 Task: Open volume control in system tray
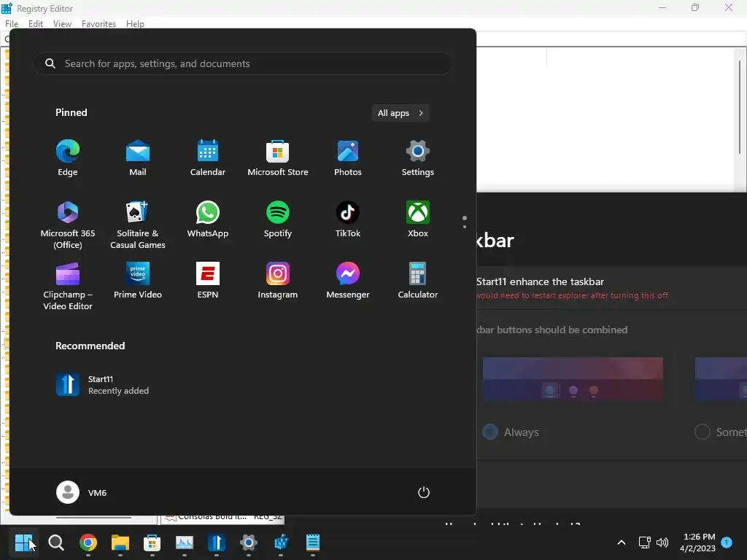tap(662, 542)
